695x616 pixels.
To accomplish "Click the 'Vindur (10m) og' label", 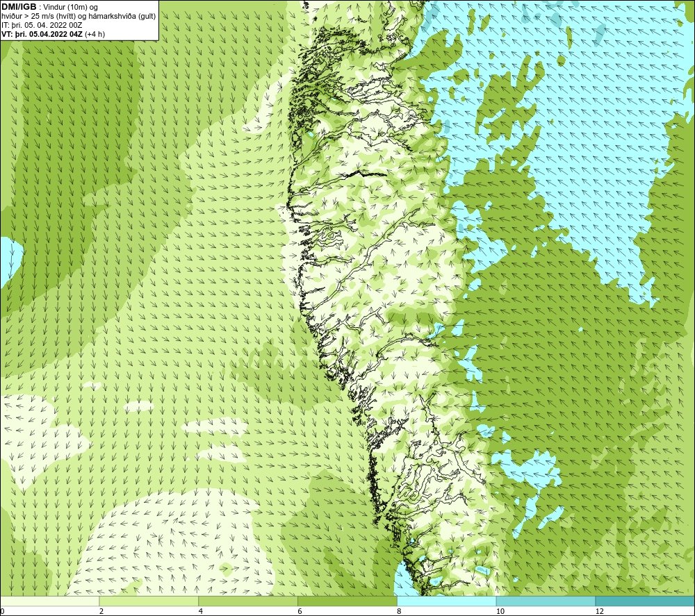I will (70, 7).
